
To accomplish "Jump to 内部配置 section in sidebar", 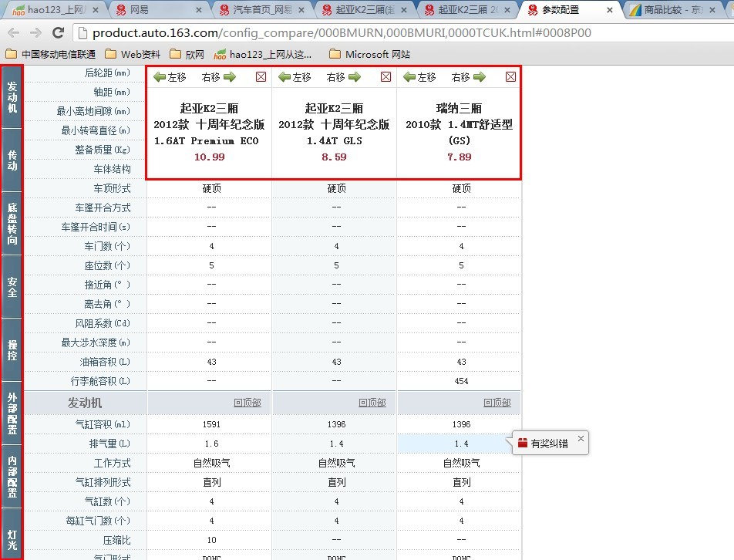I will click(12, 476).
